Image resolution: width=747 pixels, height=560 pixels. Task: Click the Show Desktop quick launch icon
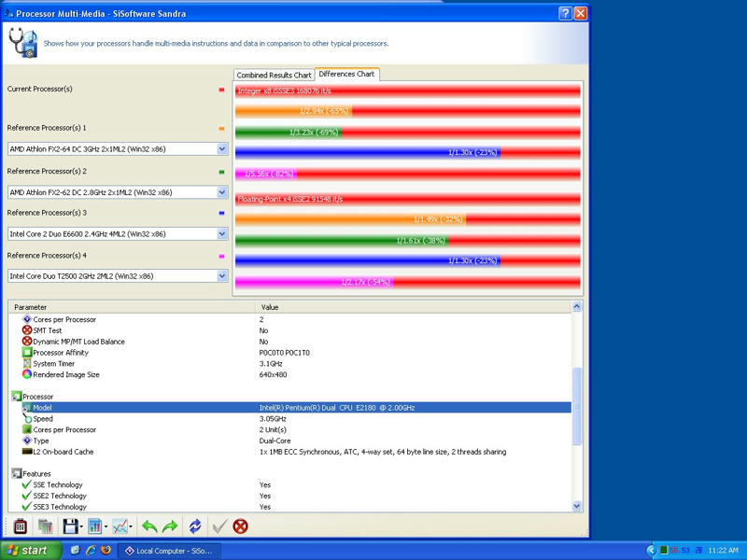[76, 550]
